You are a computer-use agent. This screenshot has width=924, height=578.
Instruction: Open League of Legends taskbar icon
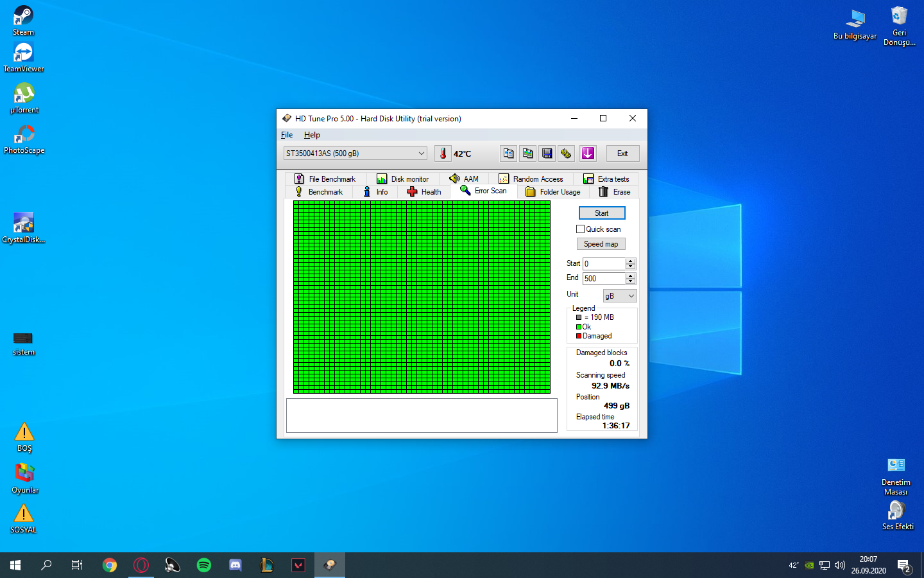pyautogui.click(x=267, y=565)
